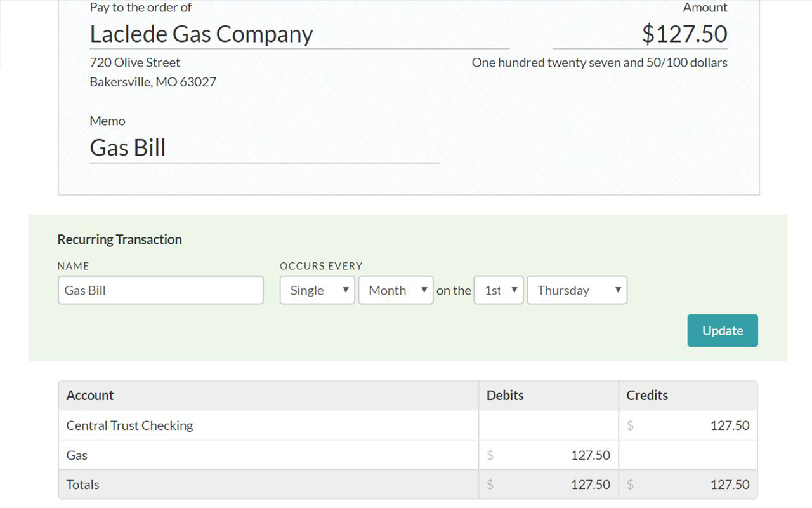This screenshot has height=508, width=812.
Task: Click the Memo label
Action: coord(108,121)
